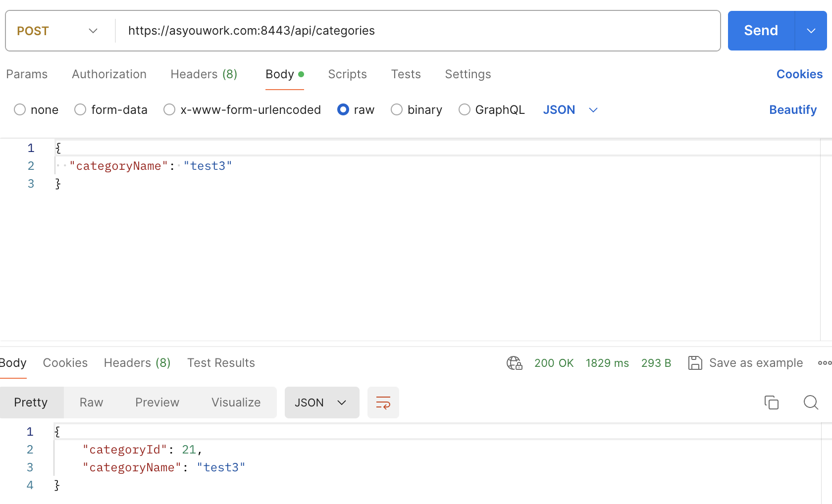Image resolution: width=832 pixels, height=504 pixels.
Task: Switch to the Params tab
Action: click(27, 74)
